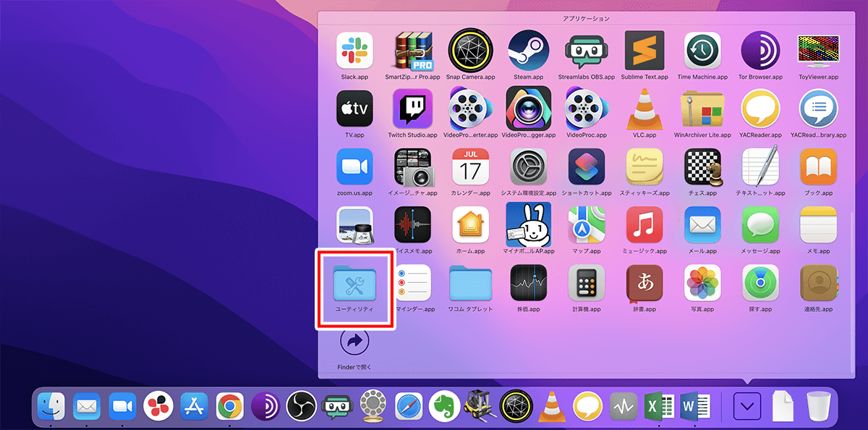Open Photos (写真.app)
The image size is (868, 430).
[x=702, y=282]
